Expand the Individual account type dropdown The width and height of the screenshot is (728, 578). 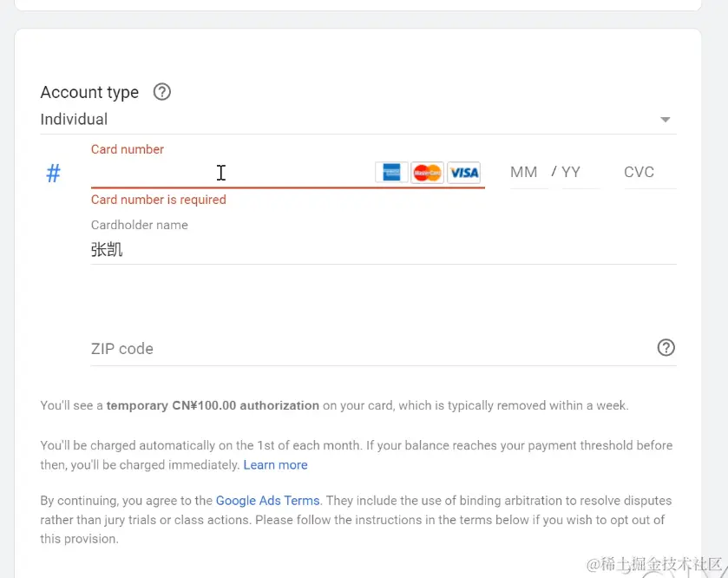click(358, 120)
